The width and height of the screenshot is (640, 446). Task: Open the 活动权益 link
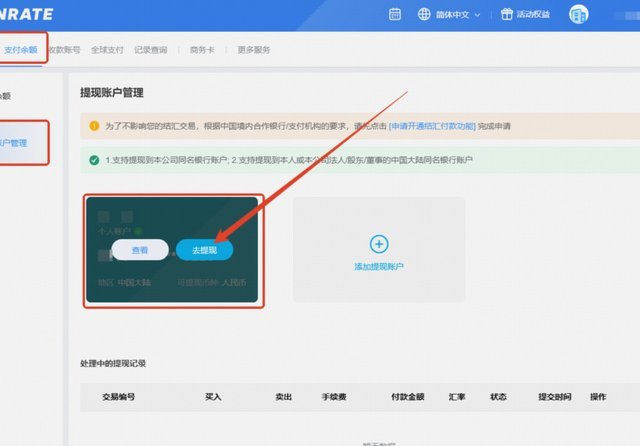point(533,15)
